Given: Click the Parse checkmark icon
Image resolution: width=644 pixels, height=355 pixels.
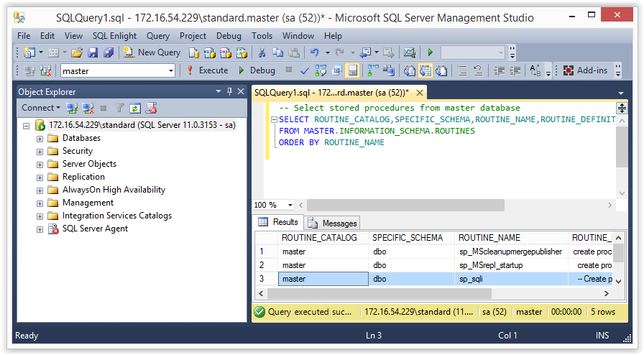Looking at the screenshot, I should pyautogui.click(x=304, y=70).
